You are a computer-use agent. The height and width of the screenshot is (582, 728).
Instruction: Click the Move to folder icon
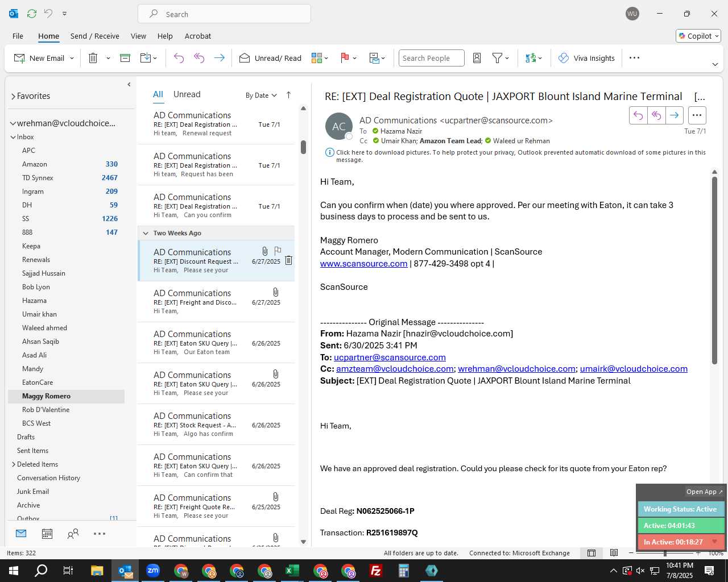click(x=145, y=58)
